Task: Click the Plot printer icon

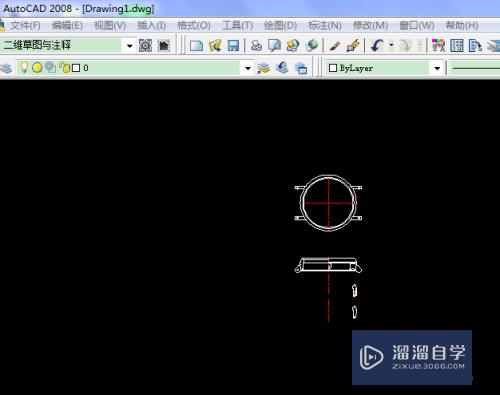Action: 256,46
